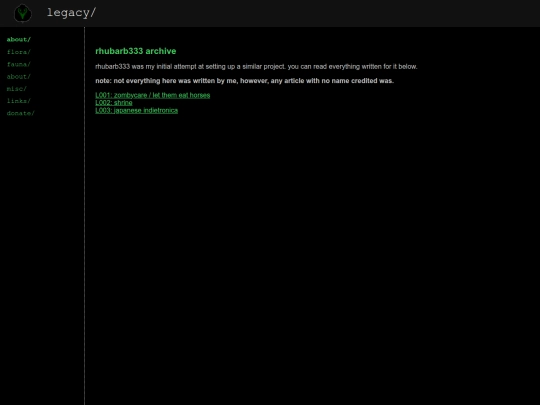
Task: Open the bold about/ sidebar link
Action: coord(19,40)
